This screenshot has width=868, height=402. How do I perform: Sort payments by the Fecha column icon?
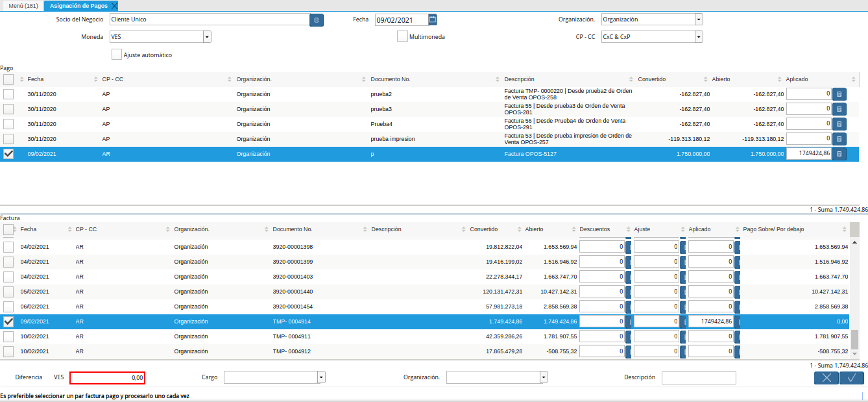pyautogui.click(x=23, y=79)
